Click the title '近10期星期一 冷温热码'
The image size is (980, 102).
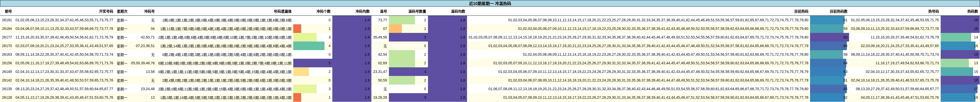coord(490,3)
